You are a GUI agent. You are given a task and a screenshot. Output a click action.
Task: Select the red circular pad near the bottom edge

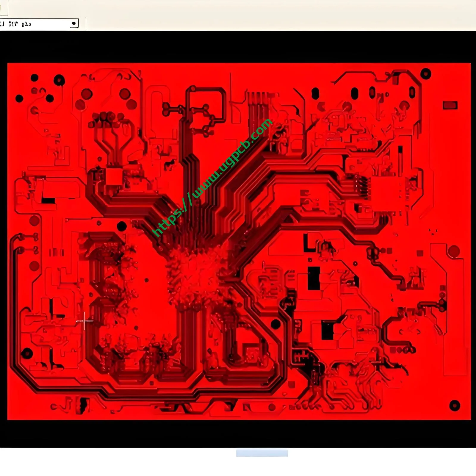pyautogui.click(x=271, y=407)
